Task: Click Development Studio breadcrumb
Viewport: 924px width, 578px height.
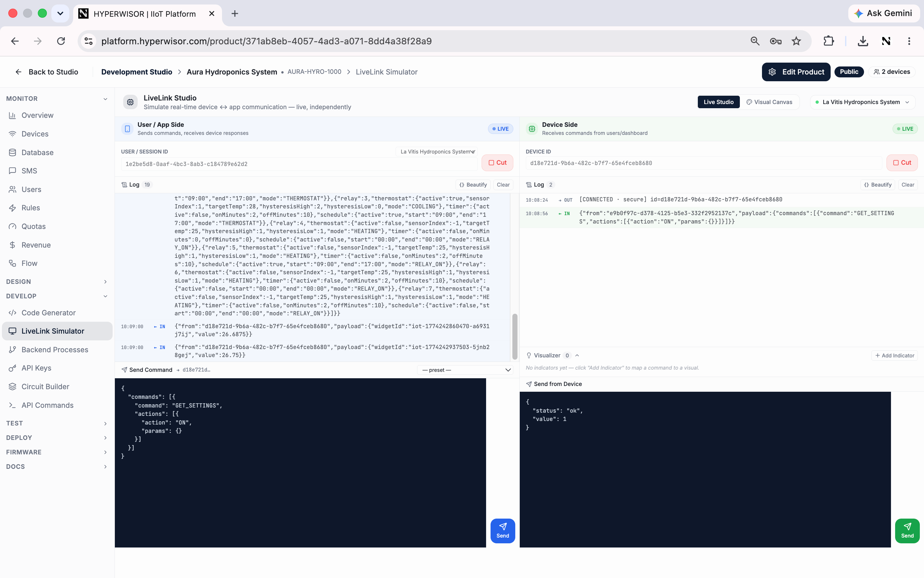Action: 137,72
